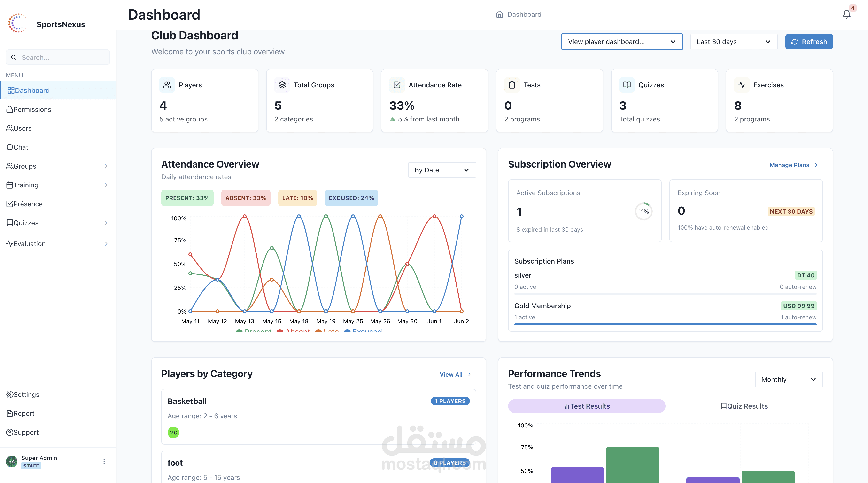Toggle the EXCUSED: 24% attendance badge
Viewport: 868px width, 483px height.
[x=351, y=198]
